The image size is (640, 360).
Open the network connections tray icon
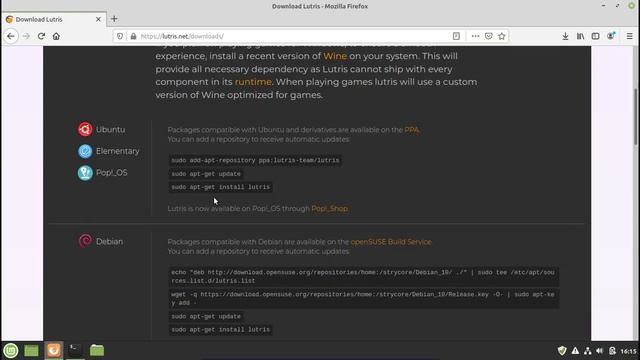click(x=587, y=351)
